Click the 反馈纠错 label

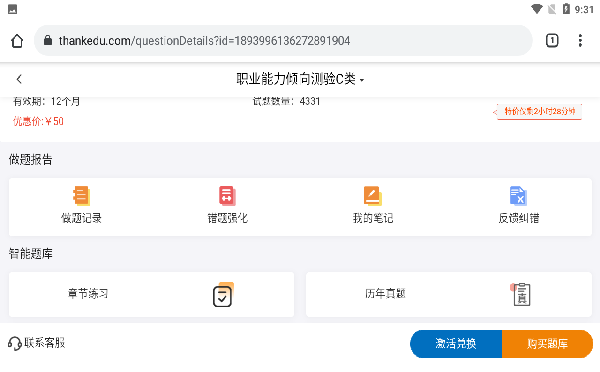coord(518,218)
